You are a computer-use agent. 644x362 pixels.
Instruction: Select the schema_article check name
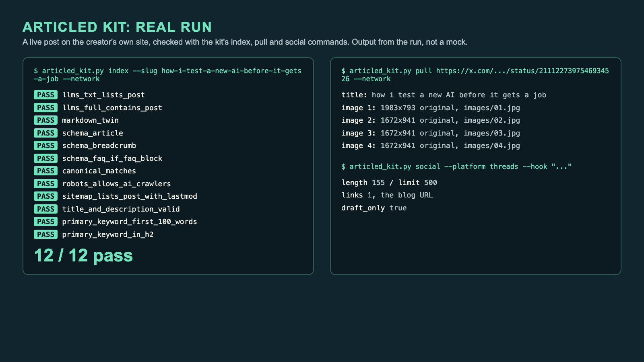pyautogui.click(x=93, y=133)
